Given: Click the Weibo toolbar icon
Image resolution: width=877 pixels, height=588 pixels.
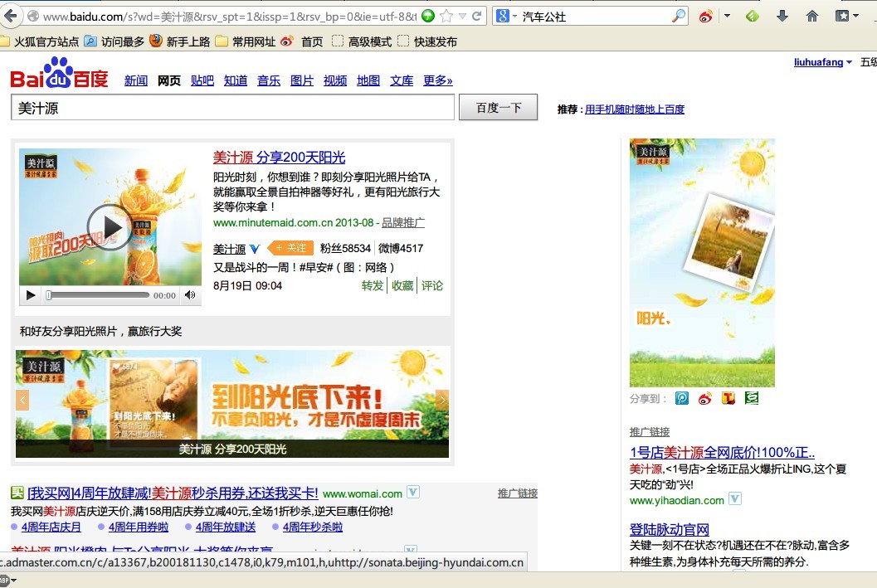Looking at the screenshot, I should tap(706, 17).
